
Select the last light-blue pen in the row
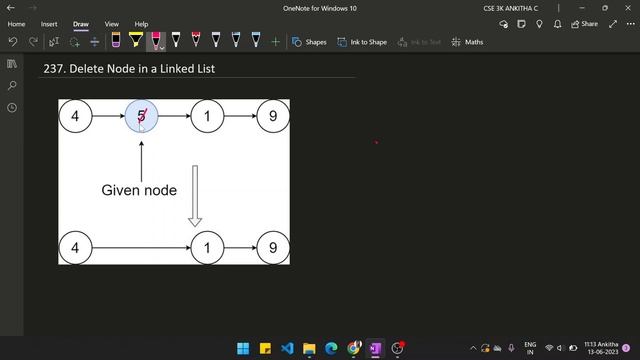[x=256, y=40]
